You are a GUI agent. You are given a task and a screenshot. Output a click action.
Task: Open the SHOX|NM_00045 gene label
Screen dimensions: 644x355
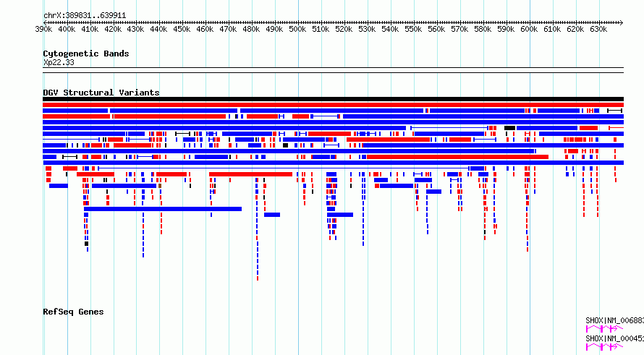[x=614, y=338]
